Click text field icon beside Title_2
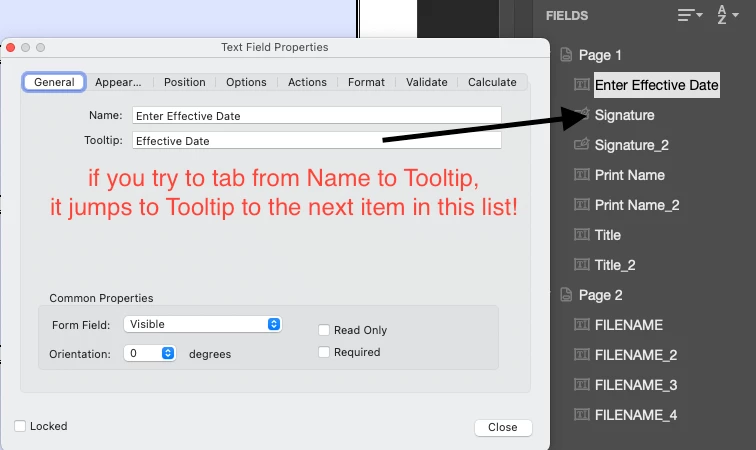Image resolution: width=756 pixels, height=450 pixels. (581, 264)
